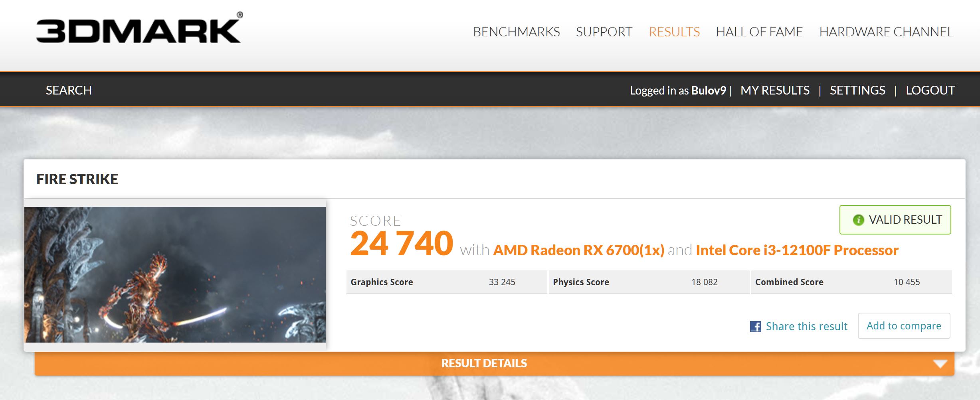Click the Intel Core i3-12100F Processor link
Image resolution: width=980 pixels, height=400 pixels.
pyautogui.click(x=797, y=250)
